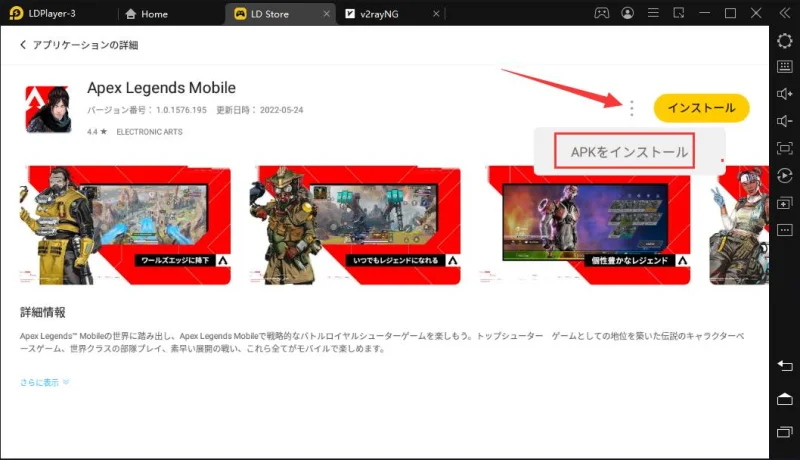The width and height of the screenshot is (800, 460).
Task: Open the LDPlayer settings gear
Action: (x=785, y=41)
